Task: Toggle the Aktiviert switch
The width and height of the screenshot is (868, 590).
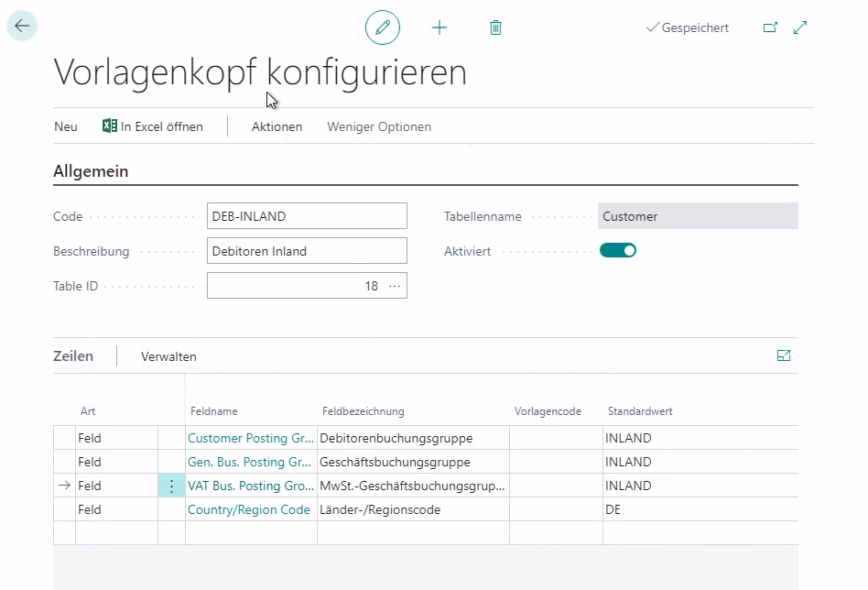Action: click(618, 250)
